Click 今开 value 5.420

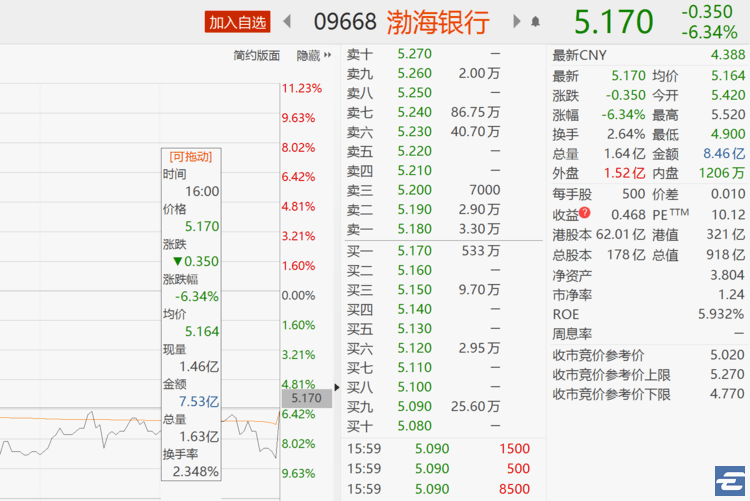(728, 95)
